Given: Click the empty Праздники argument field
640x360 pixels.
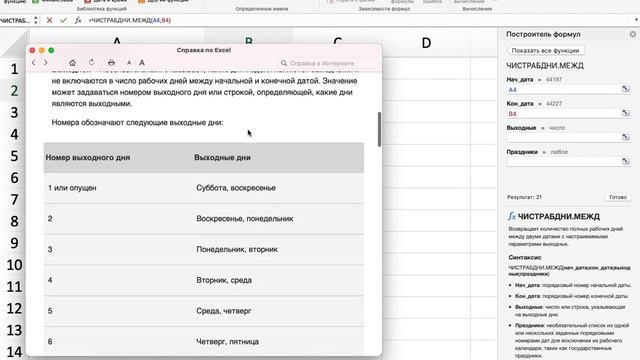Looking at the screenshot, I should pos(563,162).
